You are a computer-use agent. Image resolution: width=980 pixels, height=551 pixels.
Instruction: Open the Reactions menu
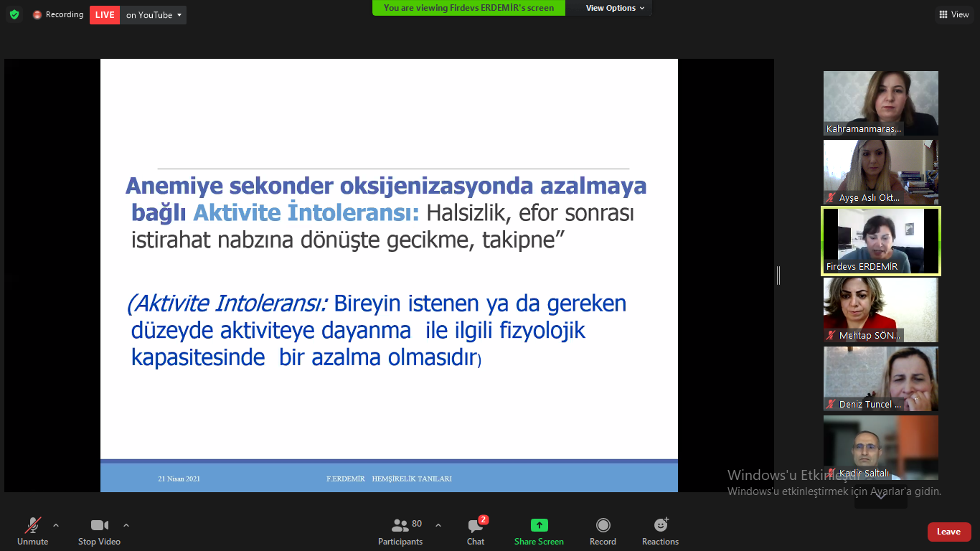660,532
